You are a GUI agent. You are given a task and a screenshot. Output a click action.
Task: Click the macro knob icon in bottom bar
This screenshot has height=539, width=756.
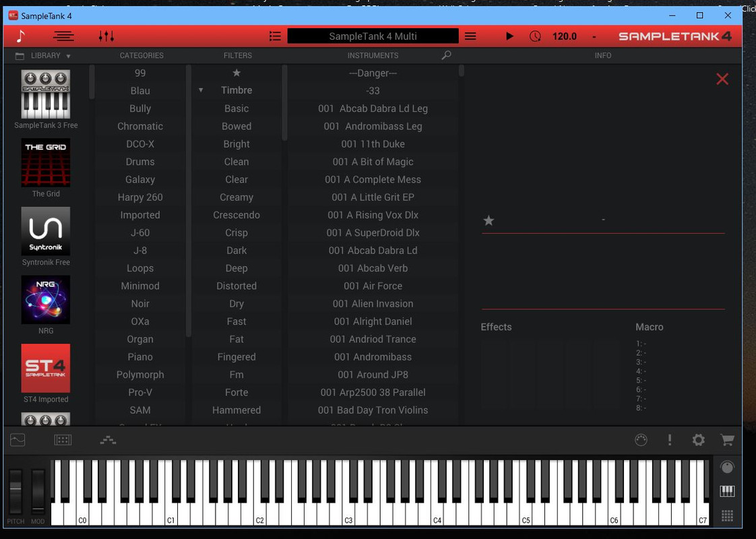coord(641,440)
